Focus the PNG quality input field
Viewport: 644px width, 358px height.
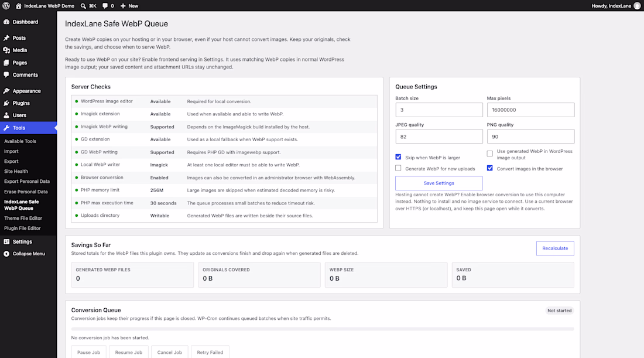(x=530, y=137)
